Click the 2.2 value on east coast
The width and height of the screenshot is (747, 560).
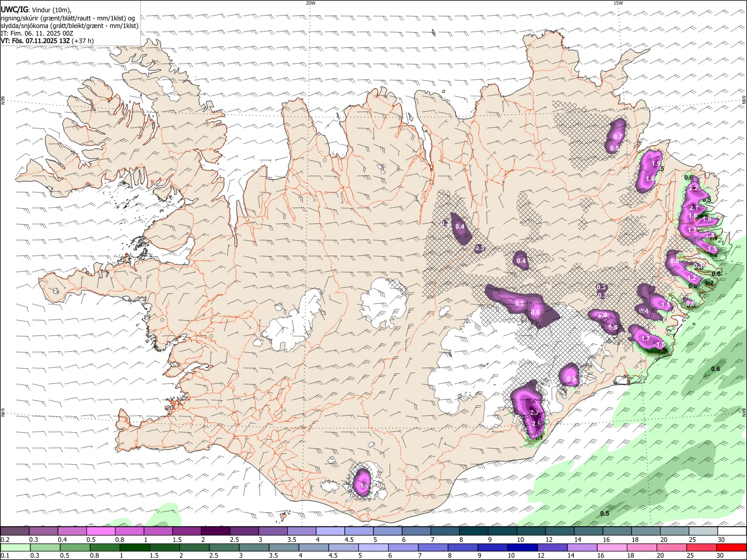point(694,188)
